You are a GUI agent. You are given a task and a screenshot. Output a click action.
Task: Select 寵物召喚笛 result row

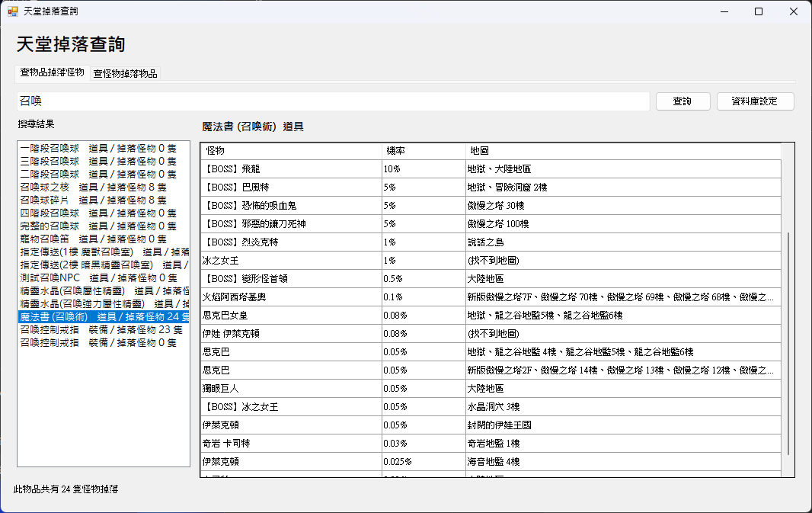pyautogui.click(x=104, y=239)
